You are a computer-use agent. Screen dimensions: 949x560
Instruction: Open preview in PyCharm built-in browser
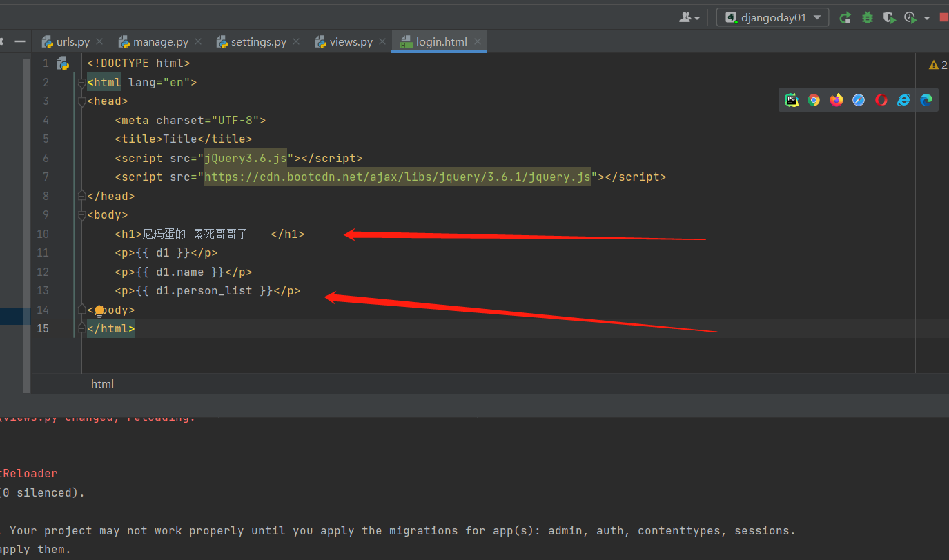pyautogui.click(x=792, y=100)
